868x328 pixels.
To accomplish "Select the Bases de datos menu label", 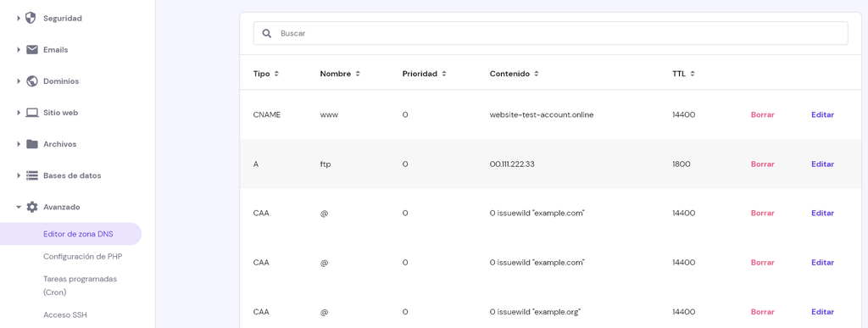I will (72, 175).
